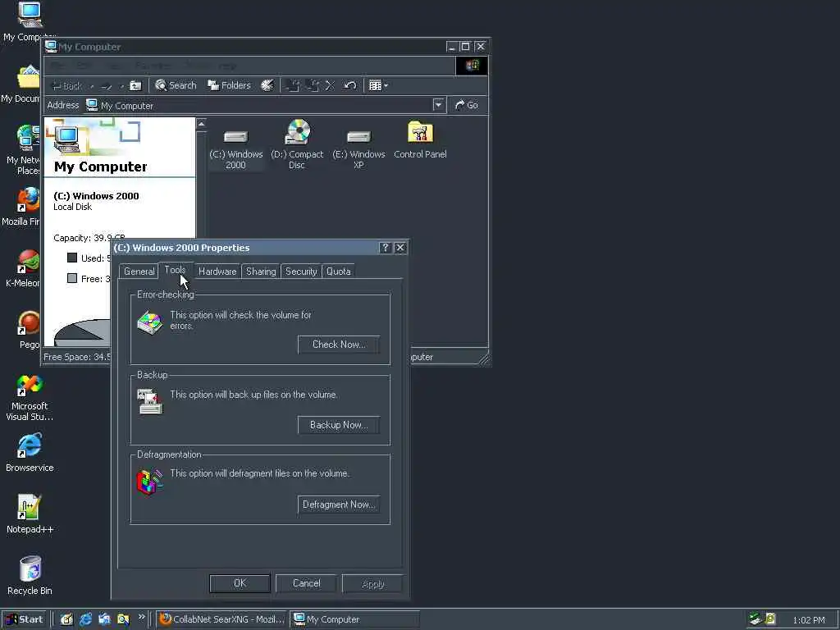Click the Apply button in Properties
The width and height of the screenshot is (840, 630).
click(373, 583)
